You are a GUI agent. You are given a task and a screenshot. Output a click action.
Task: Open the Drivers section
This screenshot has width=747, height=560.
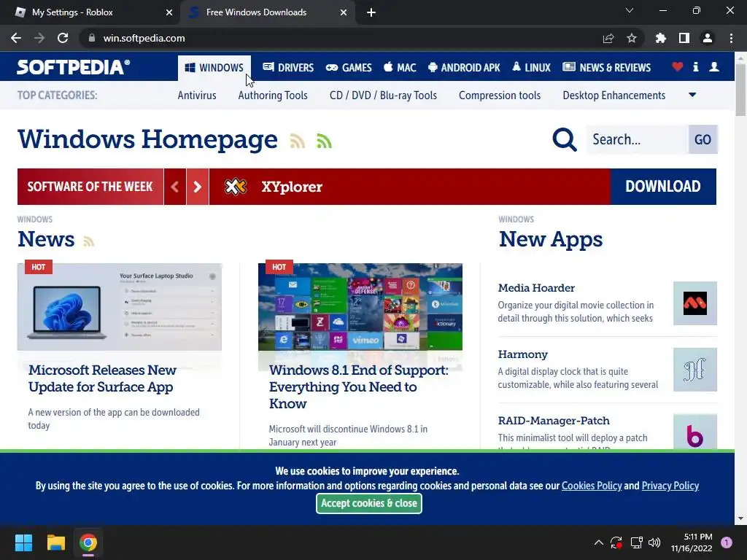pos(288,68)
